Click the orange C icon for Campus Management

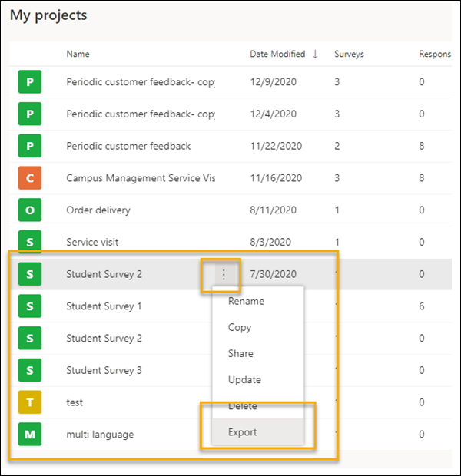coord(30,178)
